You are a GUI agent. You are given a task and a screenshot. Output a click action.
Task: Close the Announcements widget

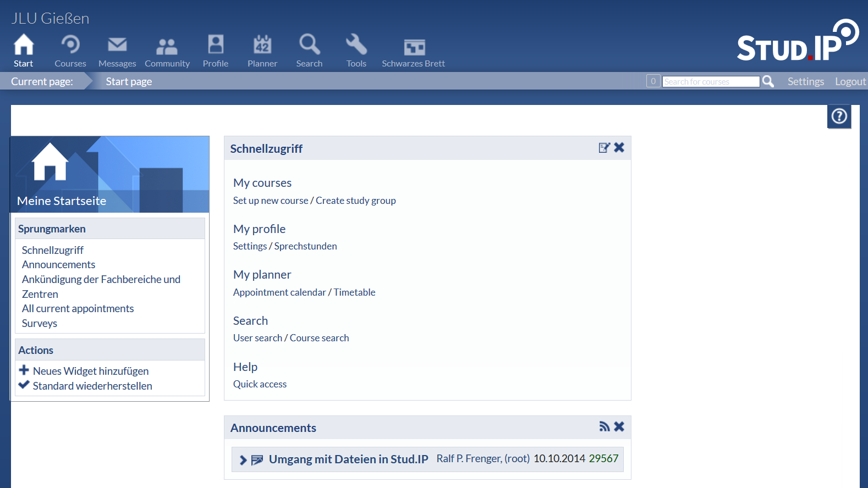[619, 427]
